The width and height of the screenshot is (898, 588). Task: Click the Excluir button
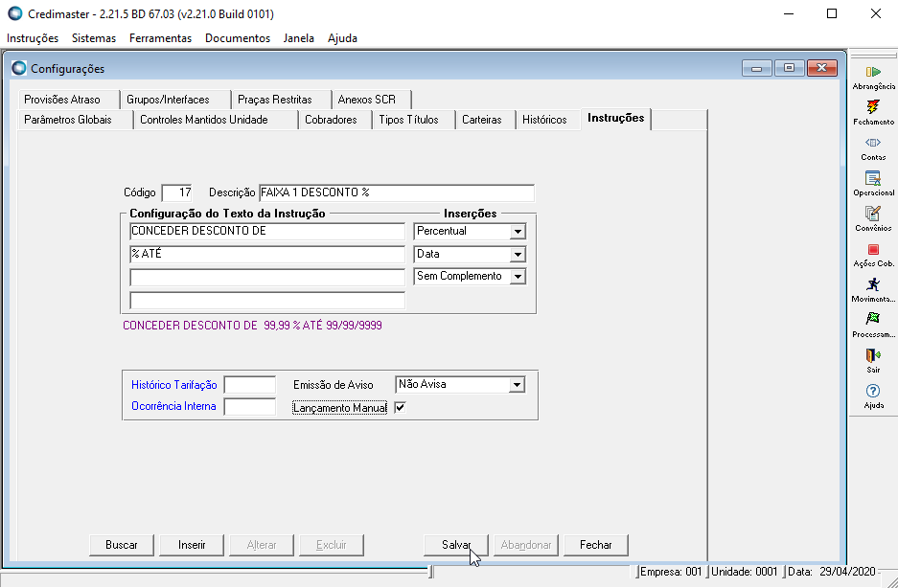tap(332, 545)
